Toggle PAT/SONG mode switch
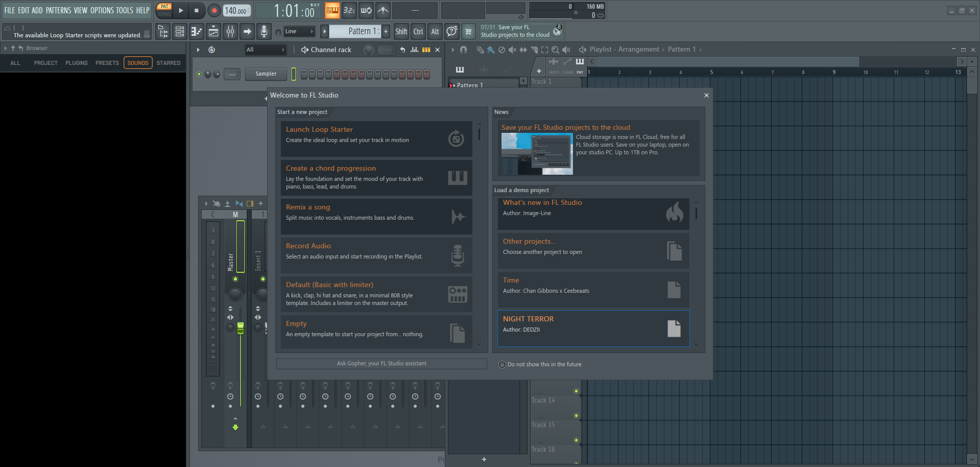The image size is (980, 467). click(164, 10)
